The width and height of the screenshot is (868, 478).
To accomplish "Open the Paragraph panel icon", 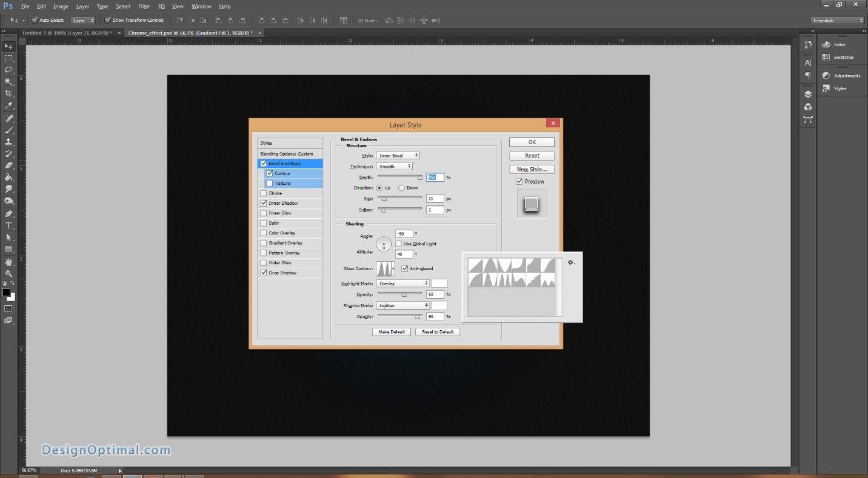I will point(808,76).
